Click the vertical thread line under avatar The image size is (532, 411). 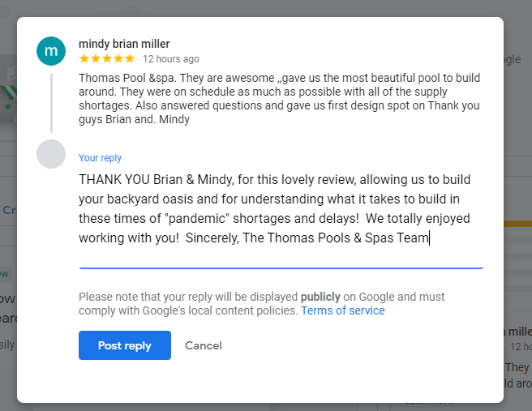click(x=51, y=102)
